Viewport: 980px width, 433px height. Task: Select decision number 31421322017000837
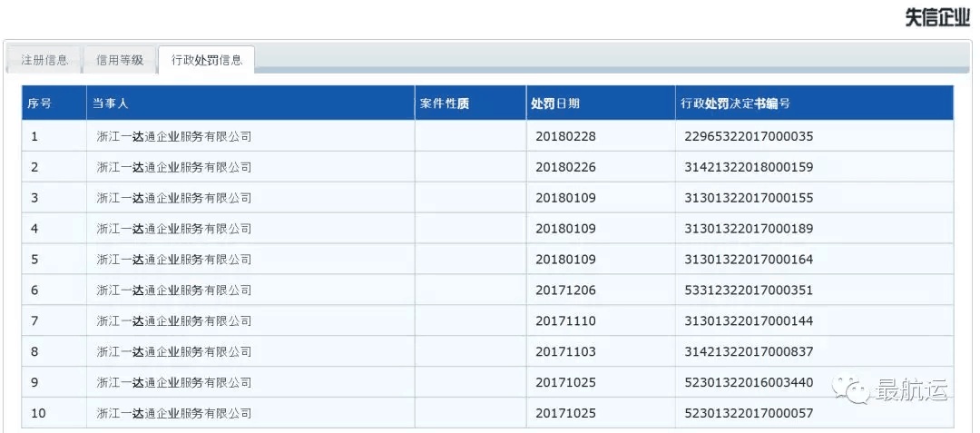[749, 352]
